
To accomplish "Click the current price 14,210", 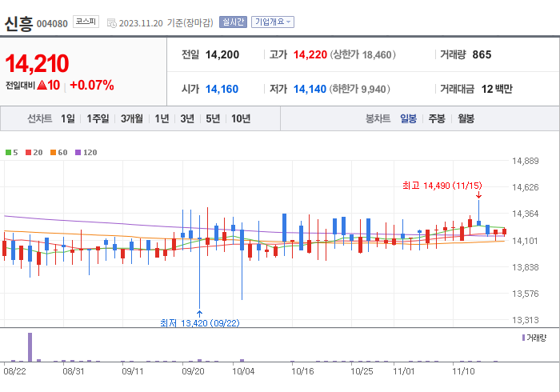I will [x=37, y=63].
